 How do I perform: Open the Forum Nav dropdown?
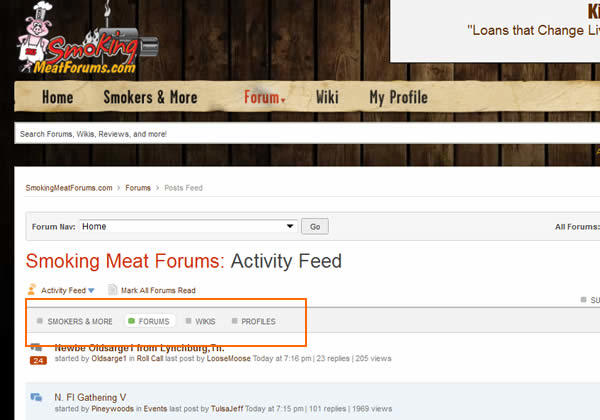(x=188, y=226)
